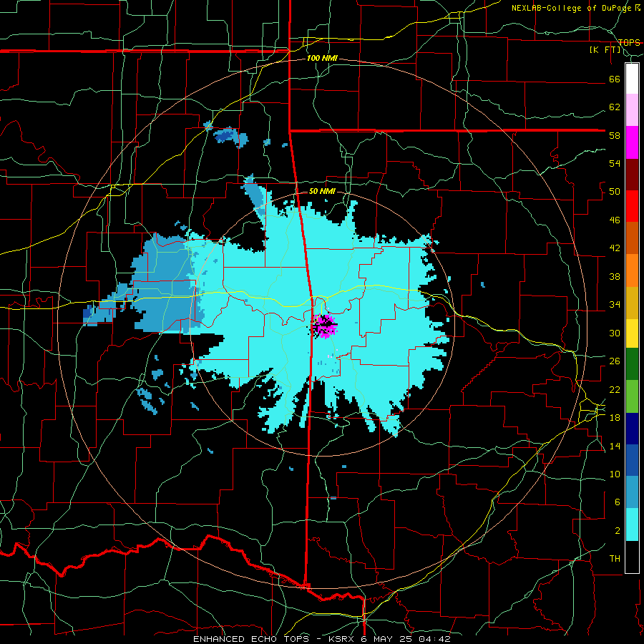Click the "TOPS" legend heading
The image size is (644, 644).
pyautogui.click(x=629, y=42)
